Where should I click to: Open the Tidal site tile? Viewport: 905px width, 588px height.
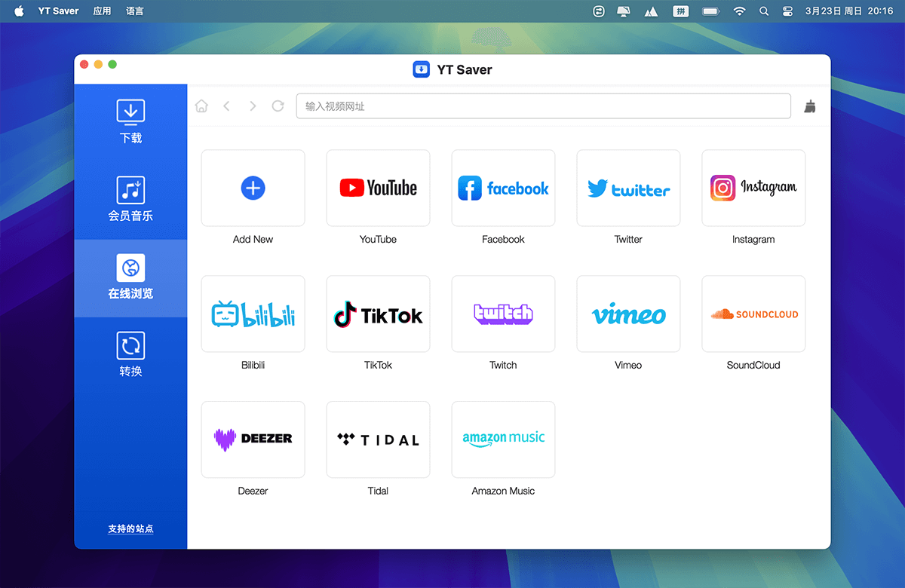point(378,439)
